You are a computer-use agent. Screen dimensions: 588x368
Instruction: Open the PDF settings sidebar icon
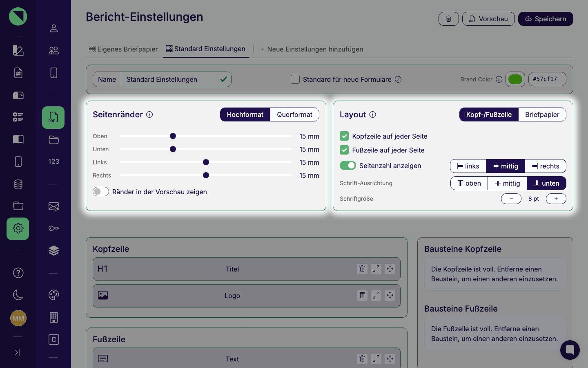[x=53, y=118]
